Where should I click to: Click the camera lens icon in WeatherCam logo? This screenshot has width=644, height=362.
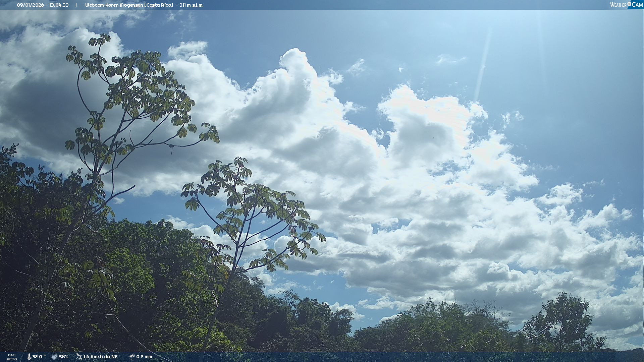[x=629, y=3]
